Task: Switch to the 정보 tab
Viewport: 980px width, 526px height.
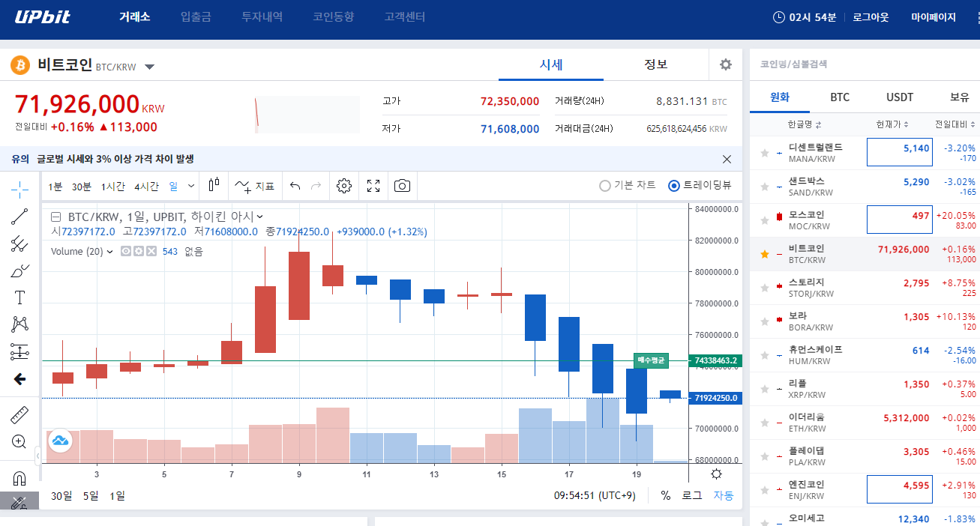Action: click(x=655, y=64)
